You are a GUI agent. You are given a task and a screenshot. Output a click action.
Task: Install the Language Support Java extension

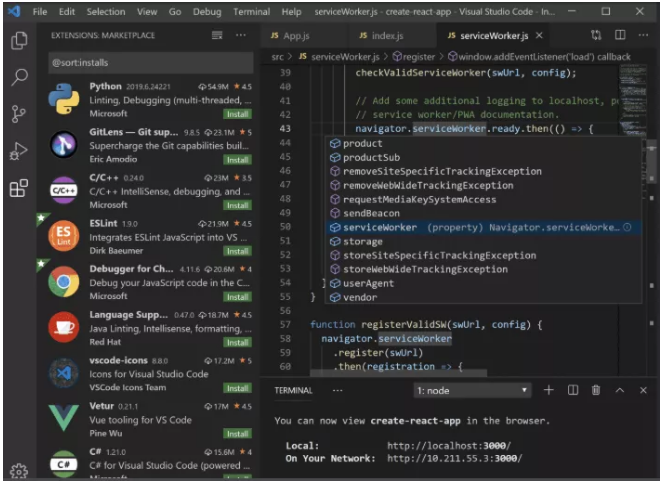pos(237,343)
